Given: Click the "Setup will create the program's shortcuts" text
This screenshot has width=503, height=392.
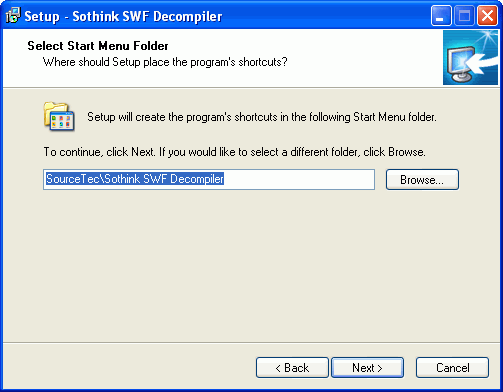Looking at the screenshot, I should [x=262, y=117].
